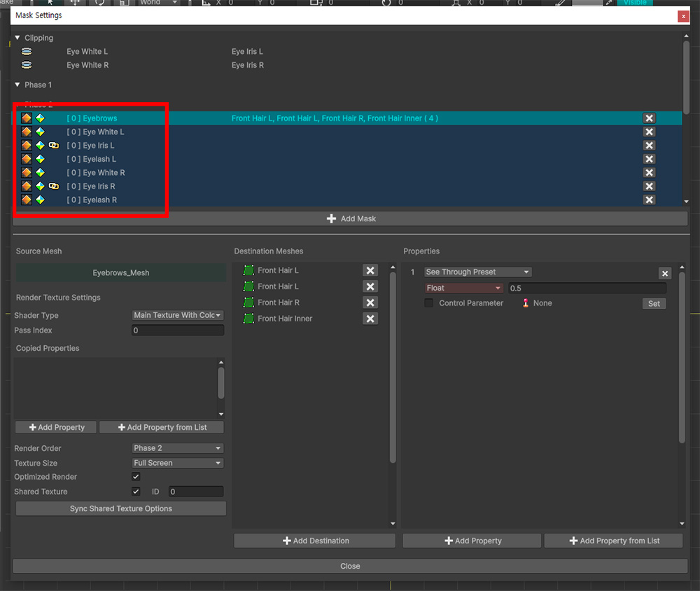This screenshot has width=700, height=591.
Task: Click the green mesh icon for Front Hair R
Action: pyautogui.click(x=248, y=303)
